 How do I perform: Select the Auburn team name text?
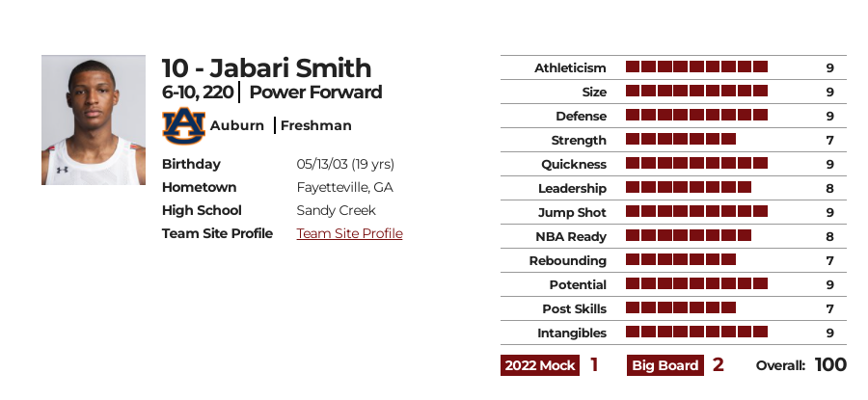click(x=237, y=125)
